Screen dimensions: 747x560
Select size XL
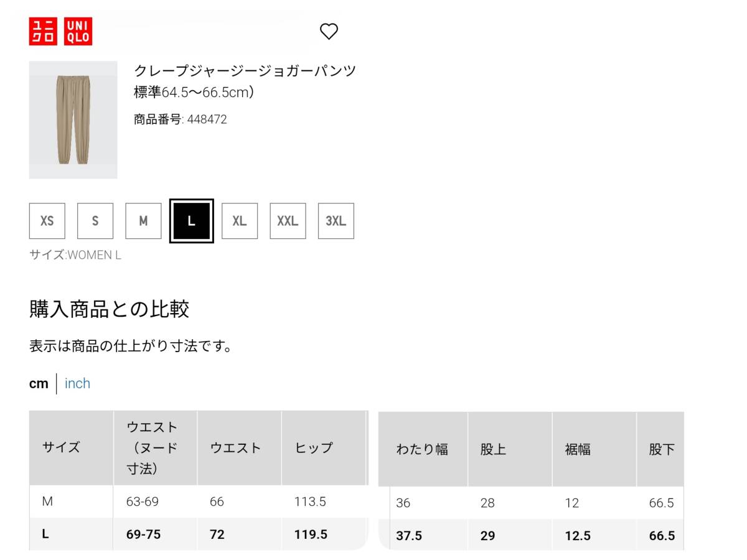tap(240, 221)
